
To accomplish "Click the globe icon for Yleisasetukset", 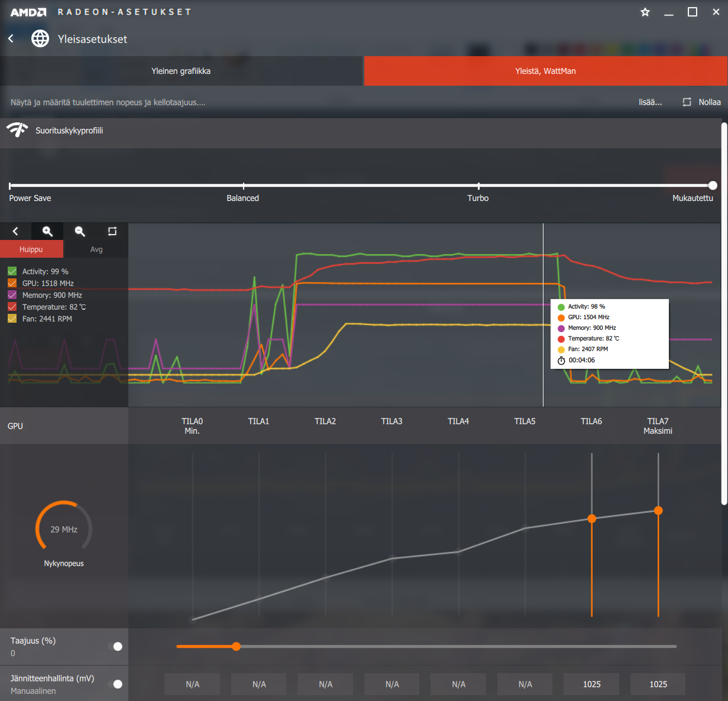I will tap(40, 39).
